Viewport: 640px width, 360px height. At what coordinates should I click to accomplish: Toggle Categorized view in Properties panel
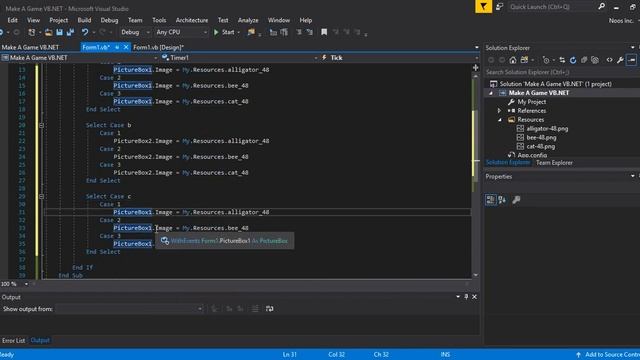491,200
